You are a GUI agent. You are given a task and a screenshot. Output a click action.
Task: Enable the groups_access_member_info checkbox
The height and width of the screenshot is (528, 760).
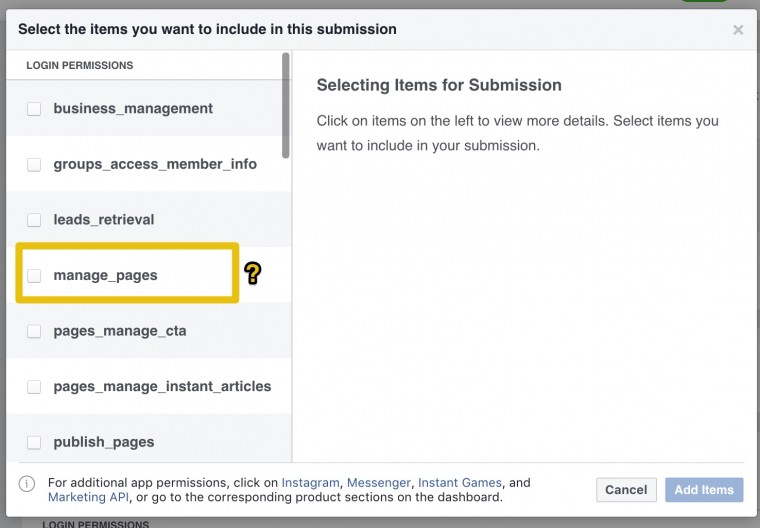coord(34,164)
